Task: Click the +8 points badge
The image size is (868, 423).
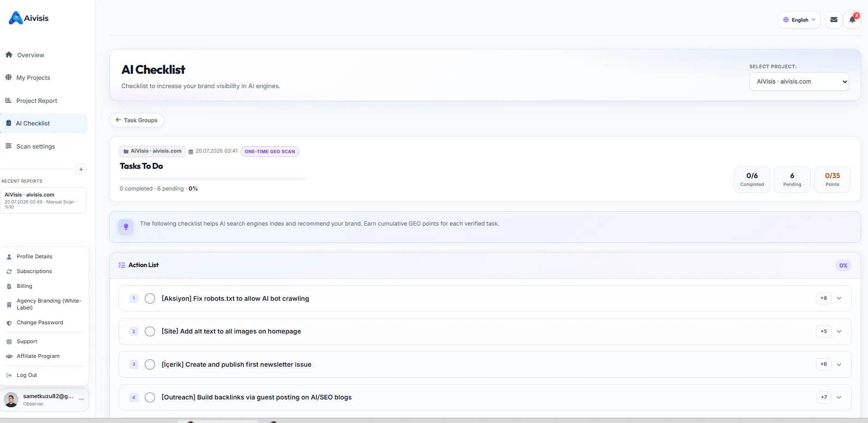Action: pyautogui.click(x=824, y=298)
